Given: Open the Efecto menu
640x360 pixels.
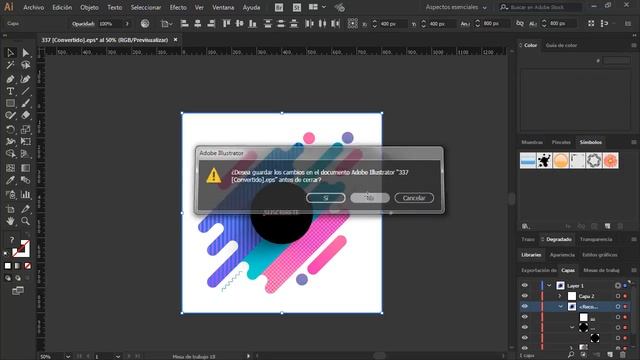Looking at the screenshot, I should 178,7.
